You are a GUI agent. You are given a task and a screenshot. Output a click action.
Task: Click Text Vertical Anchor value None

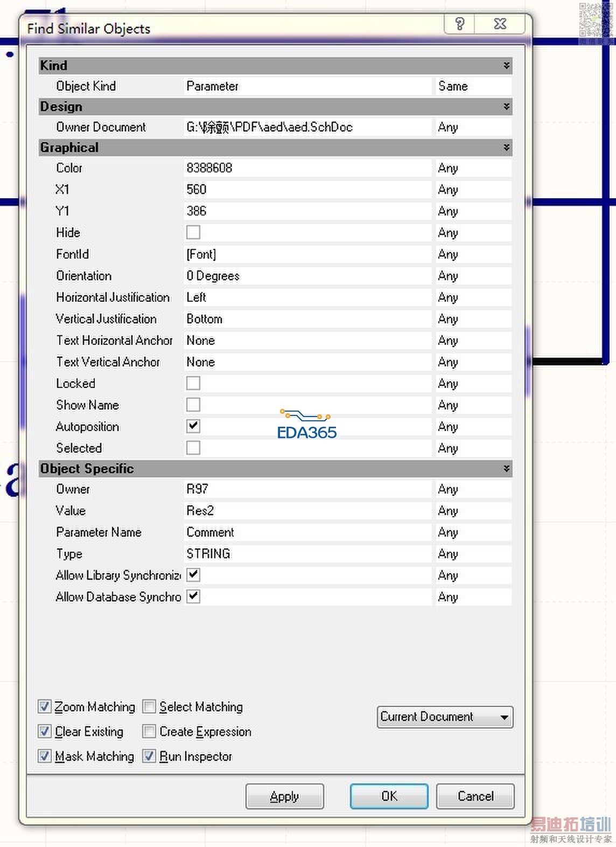coord(307,362)
